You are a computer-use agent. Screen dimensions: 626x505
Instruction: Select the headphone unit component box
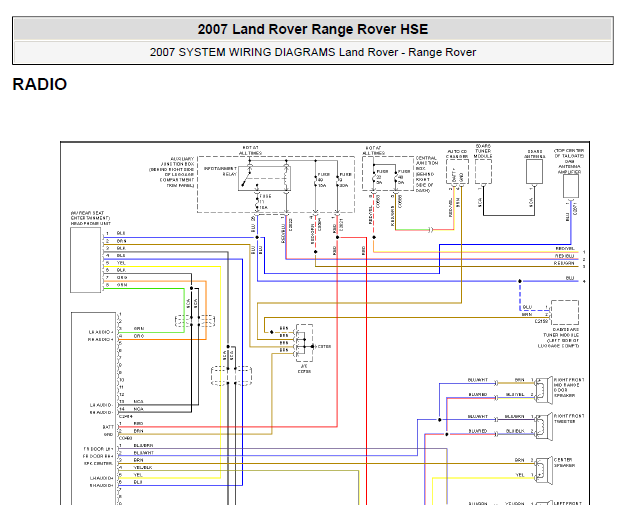coord(85,260)
